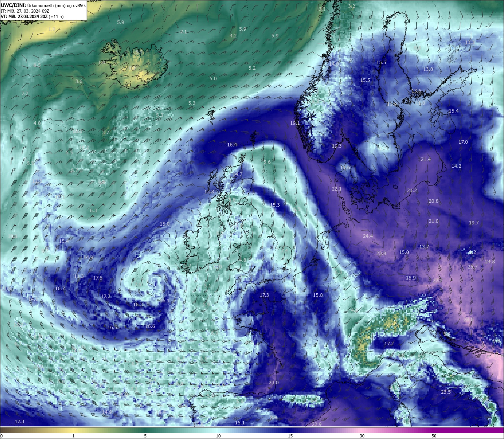Click the 25.7 value on the map
Viewport: 504px width, 439px height.
[x=472, y=267]
